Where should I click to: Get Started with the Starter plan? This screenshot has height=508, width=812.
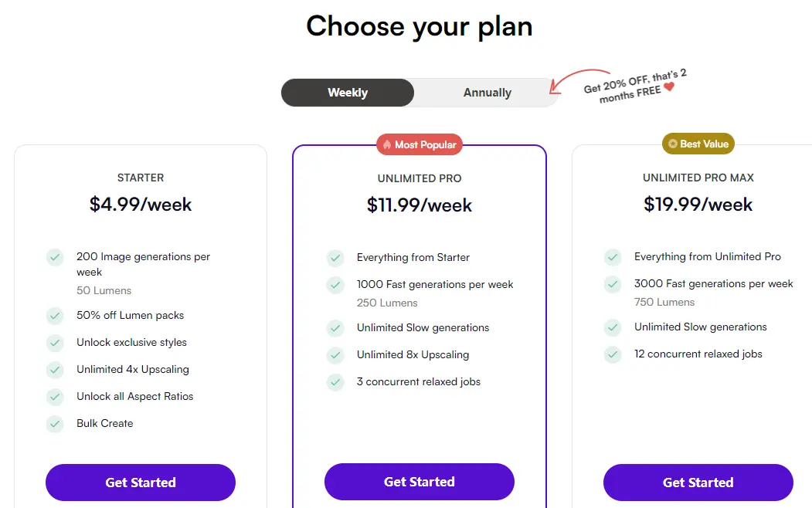[x=141, y=483]
